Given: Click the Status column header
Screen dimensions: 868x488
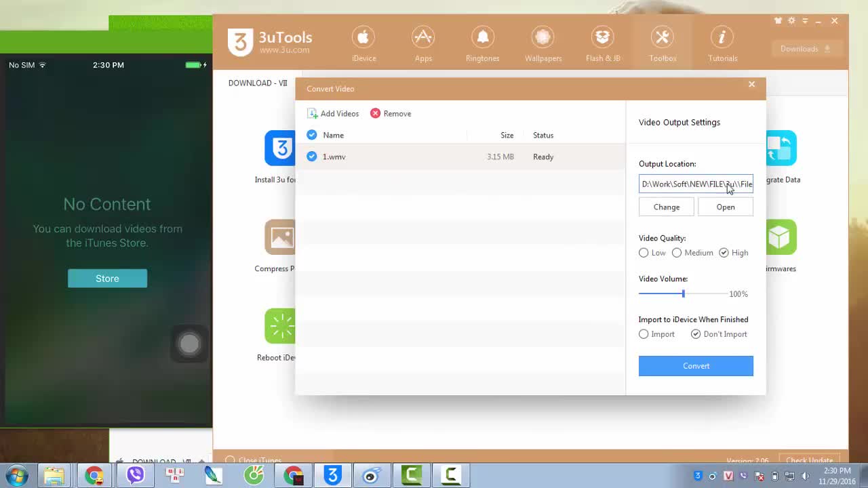Looking at the screenshot, I should 543,135.
